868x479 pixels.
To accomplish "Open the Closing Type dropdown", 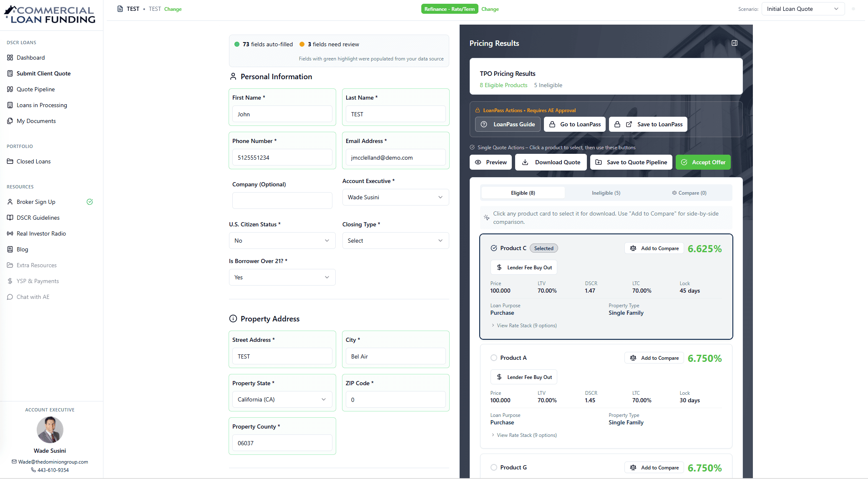I will [395, 241].
